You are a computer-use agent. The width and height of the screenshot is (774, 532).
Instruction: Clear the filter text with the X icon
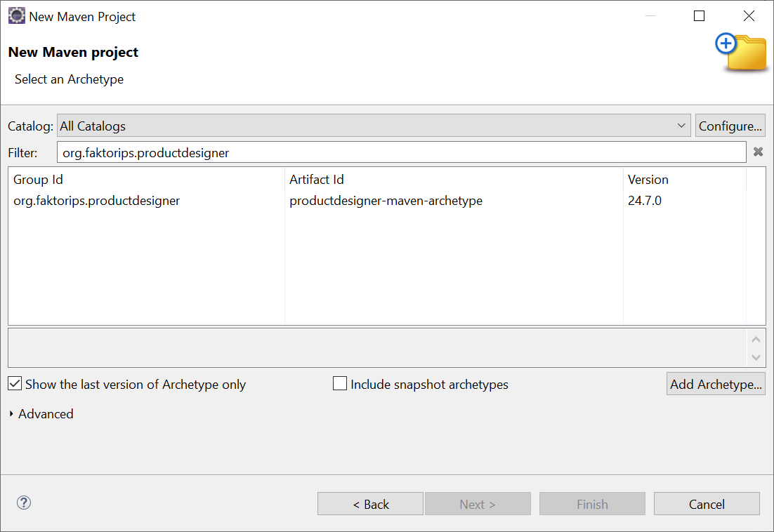click(x=758, y=152)
